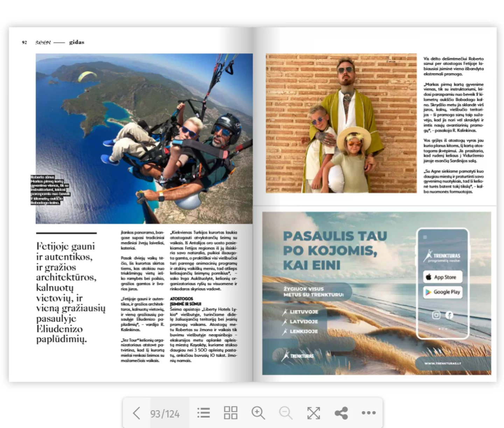Image resolution: width=504 pixels, height=428 pixels.
Task: Open more options menu
Action: click(369, 413)
